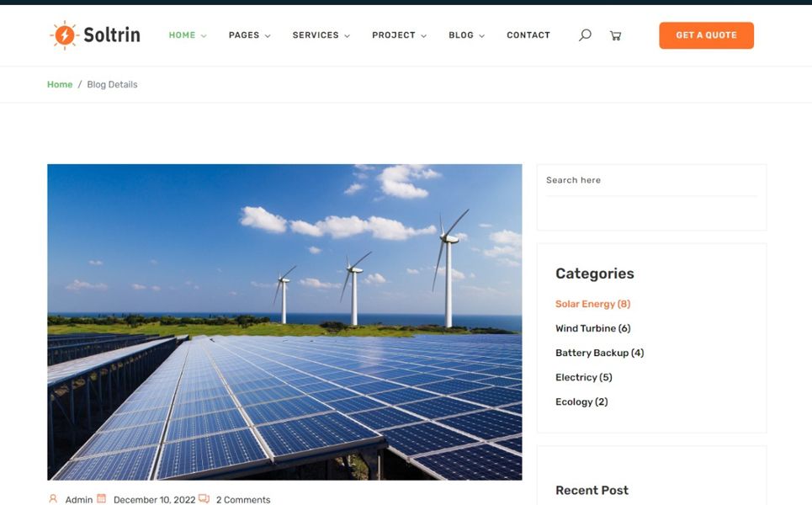Click the search magnifier icon in header
Screen dimensions: 812x505
(x=584, y=35)
